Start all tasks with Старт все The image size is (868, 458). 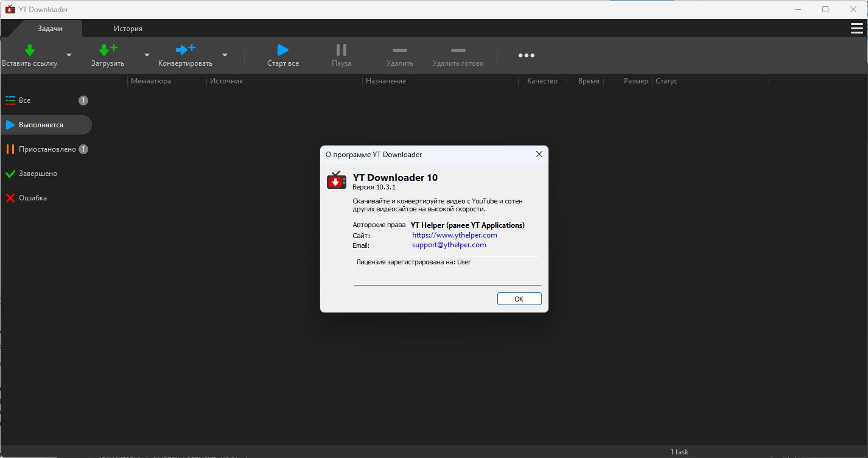[x=283, y=55]
